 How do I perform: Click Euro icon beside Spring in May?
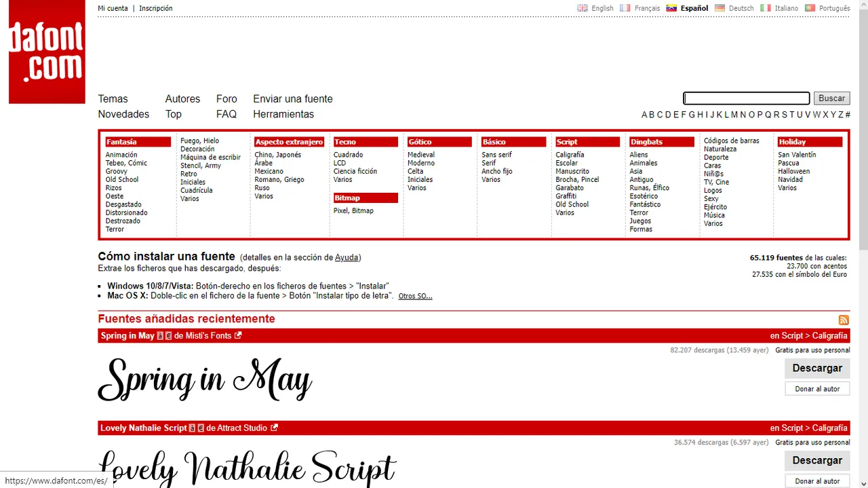click(169, 335)
